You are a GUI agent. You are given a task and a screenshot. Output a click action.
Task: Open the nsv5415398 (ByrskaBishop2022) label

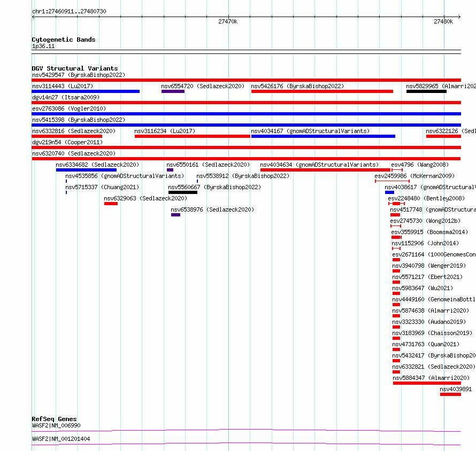79,120
